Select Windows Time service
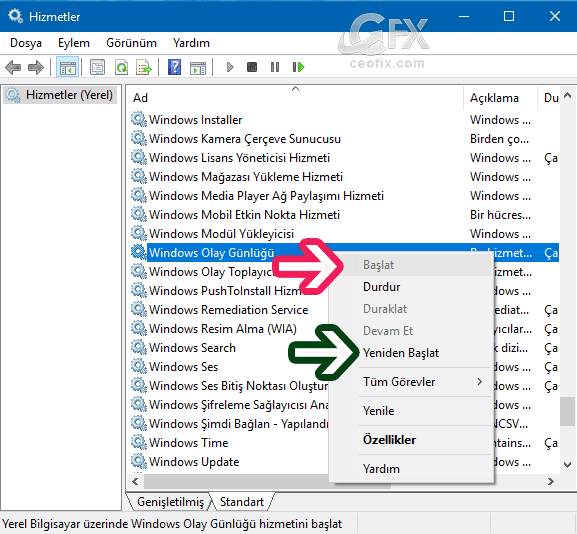 [188, 443]
